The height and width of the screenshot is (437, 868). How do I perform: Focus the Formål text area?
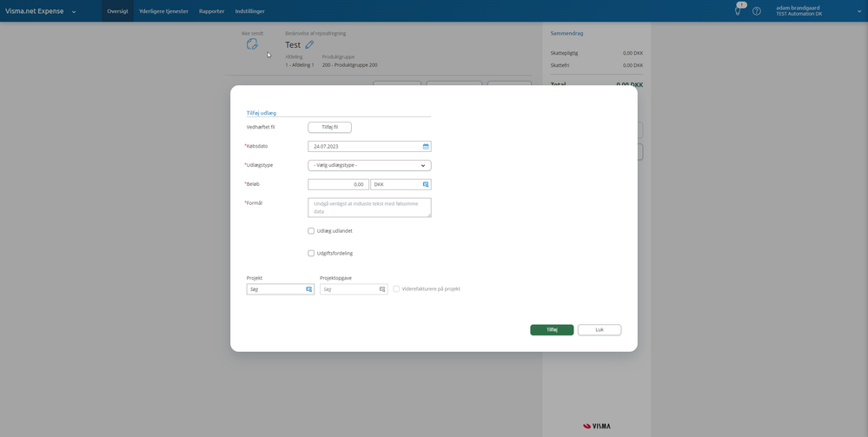[x=369, y=208]
